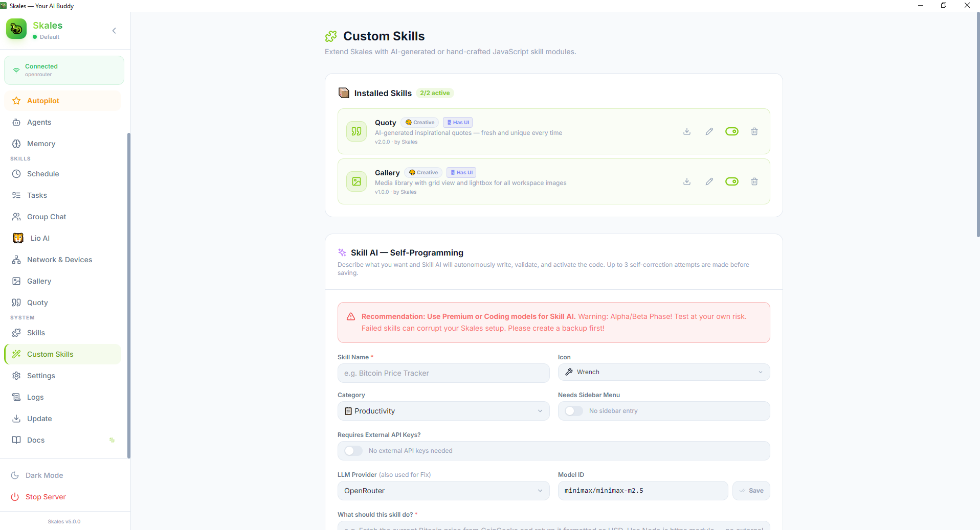Viewport: 980px width, 530px height.
Task: Click the Save button beside Model ID
Action: (751, 491)
